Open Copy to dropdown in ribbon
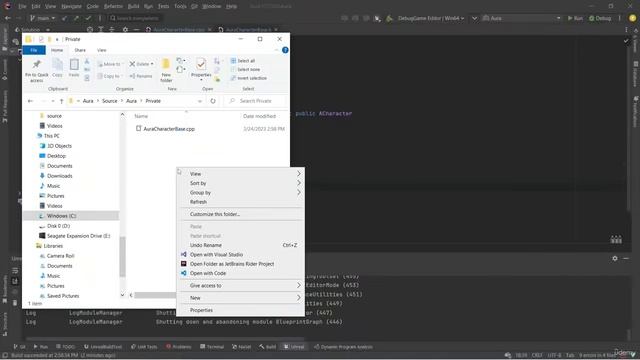640x360 pixels. tap(110, 76)
